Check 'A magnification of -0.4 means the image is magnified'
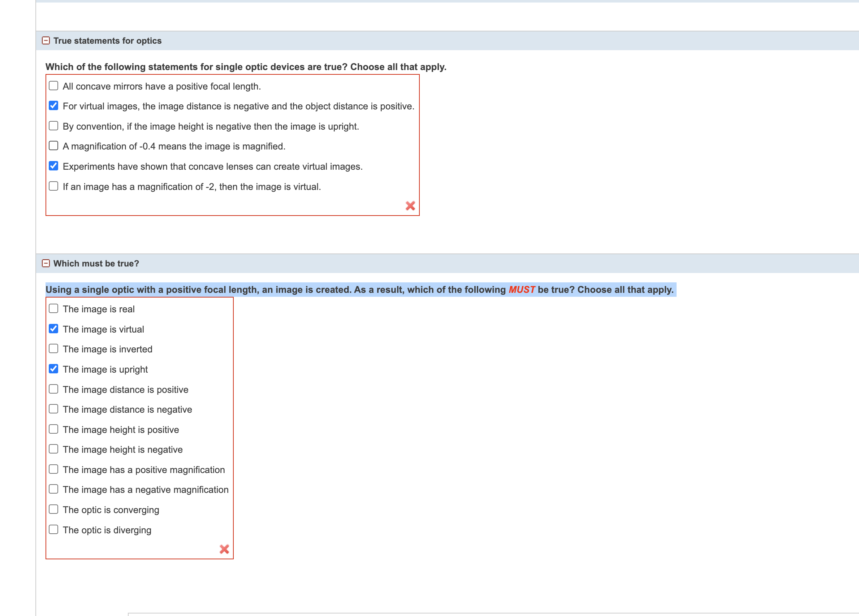Image resolution: width=859 pixels, height=616 pixels. [x=53, y=146]
